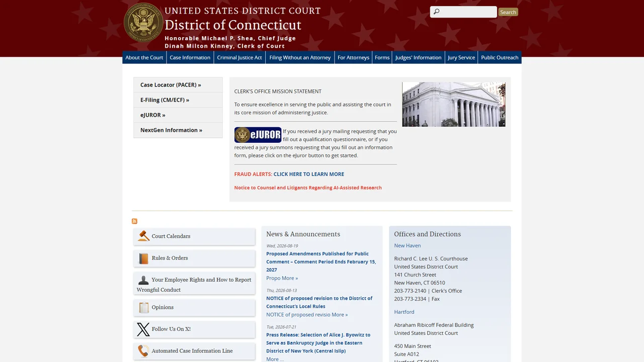Screen dimensions: 644x362
Task: Click the courthouse building photo
Action: (x=454, y=104)
